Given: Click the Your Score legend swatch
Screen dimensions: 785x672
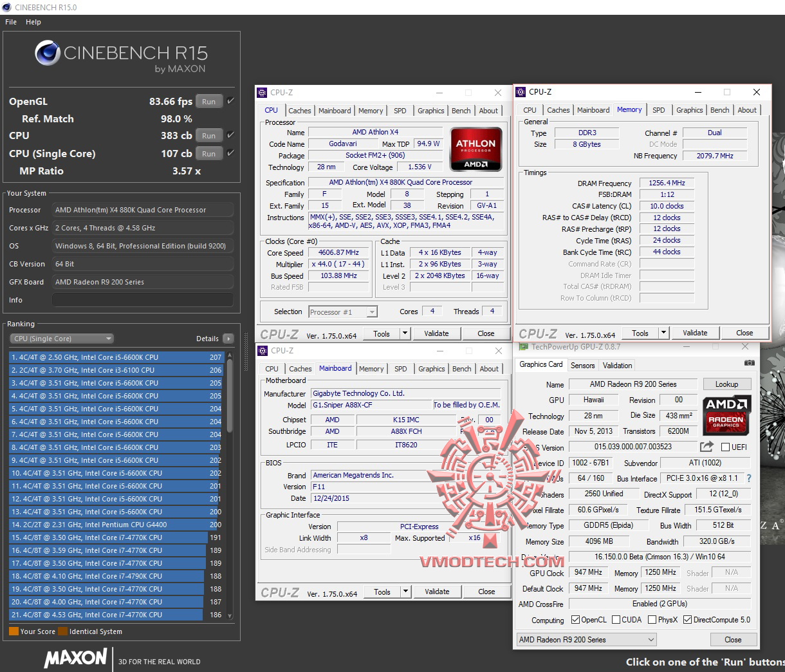Looking at the screenshot, I should tap(14, 631).
